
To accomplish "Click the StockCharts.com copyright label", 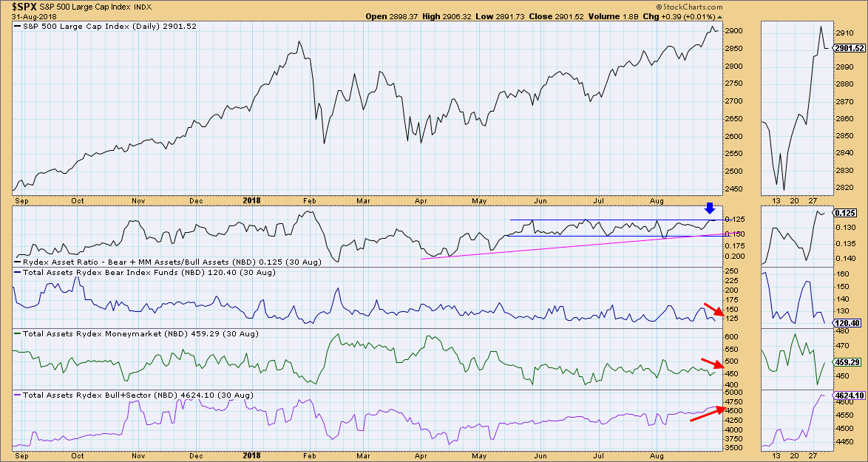I will [688, 7].
